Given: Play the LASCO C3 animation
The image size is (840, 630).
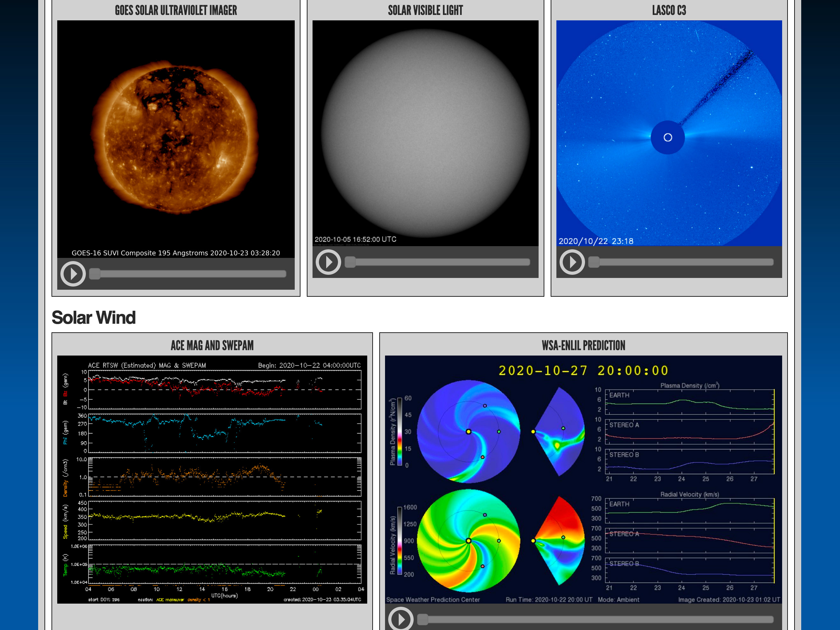Looking at the screenshot, I should point(572,262).
